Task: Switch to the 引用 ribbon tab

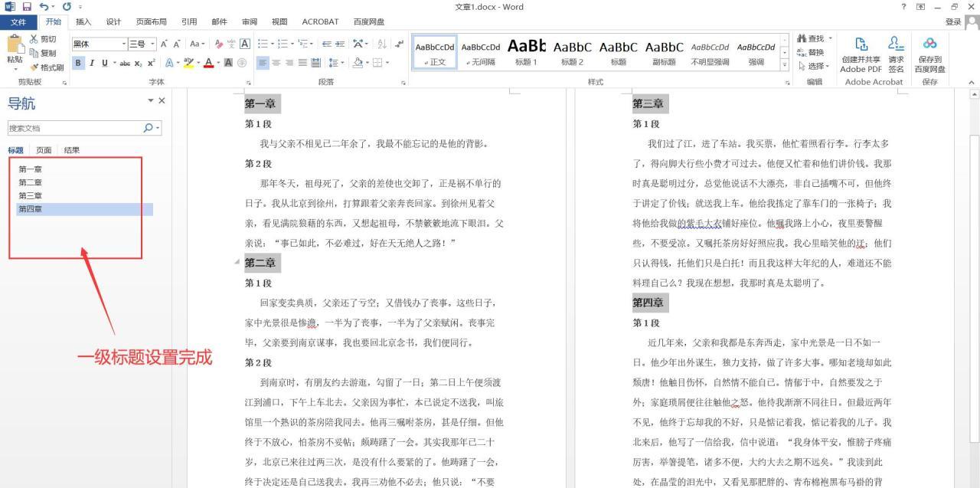Action: click(x=189, y=21)
